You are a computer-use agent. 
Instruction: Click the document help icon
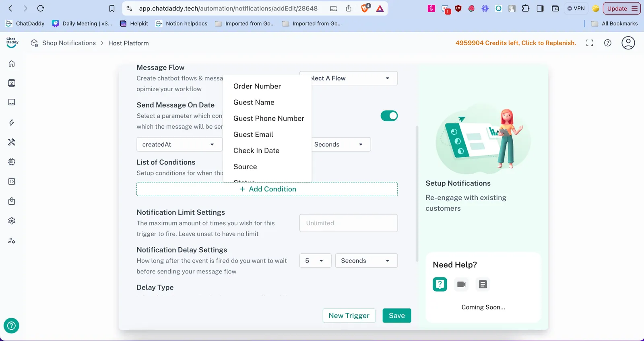coord(483,284)
